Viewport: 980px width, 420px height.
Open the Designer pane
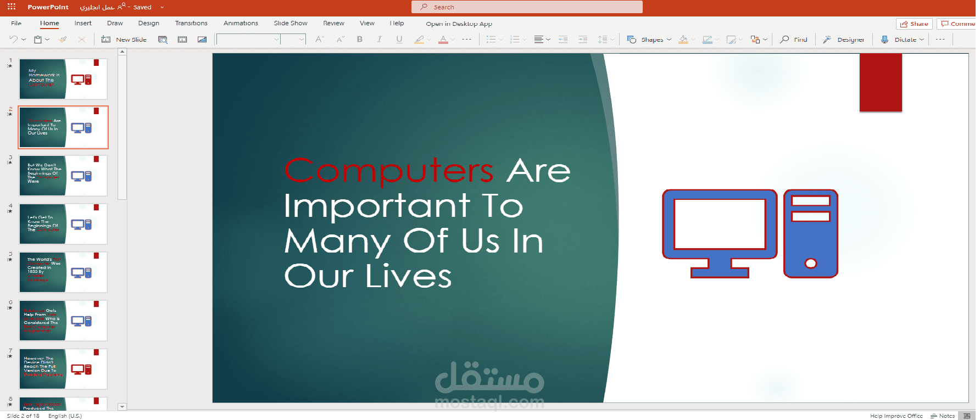pos(843,40)
